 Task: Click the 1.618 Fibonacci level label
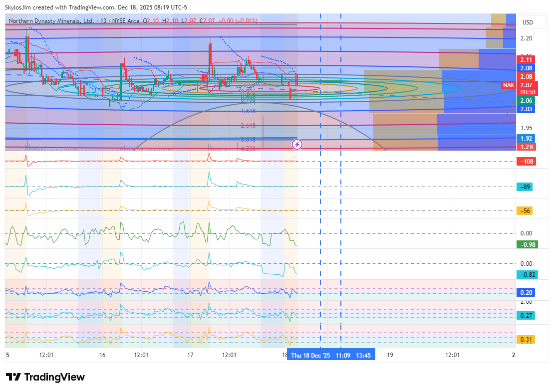tap(248, 111)
